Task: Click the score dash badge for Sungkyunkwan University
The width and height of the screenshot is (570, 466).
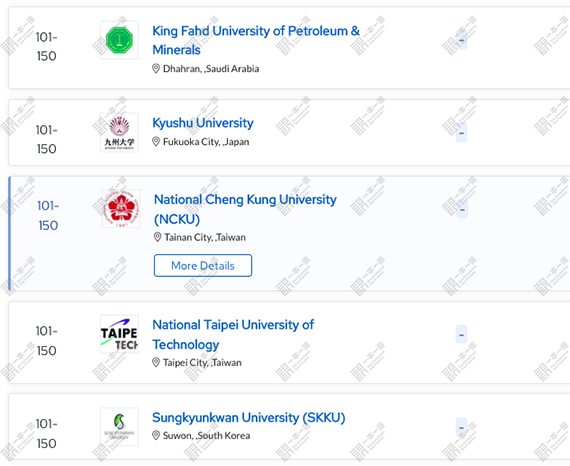Action: (x=461, y=427)
